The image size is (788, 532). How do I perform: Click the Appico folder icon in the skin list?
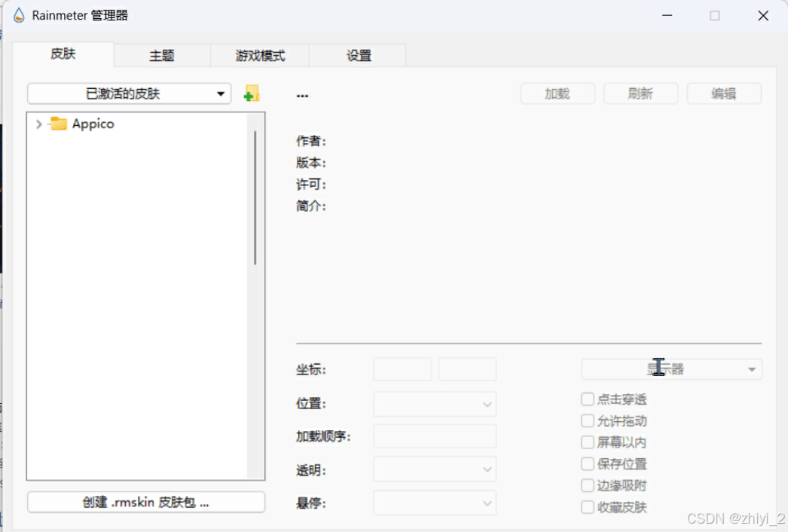pyautogui.click(x=57, y=124)
